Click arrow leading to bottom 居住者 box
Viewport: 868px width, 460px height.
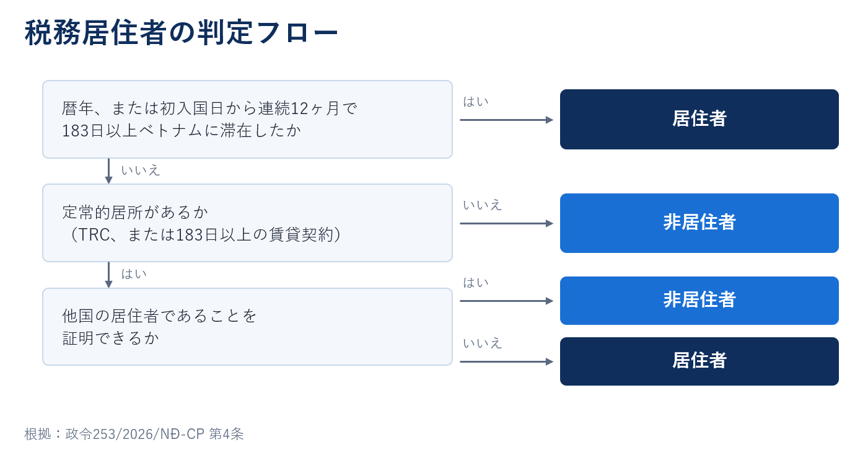pos(507,361)
